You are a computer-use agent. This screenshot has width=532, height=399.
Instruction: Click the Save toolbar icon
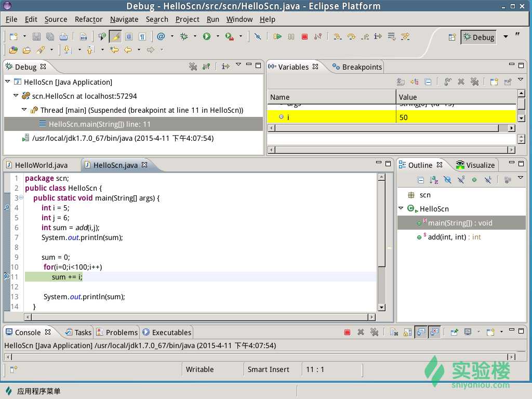36,37
